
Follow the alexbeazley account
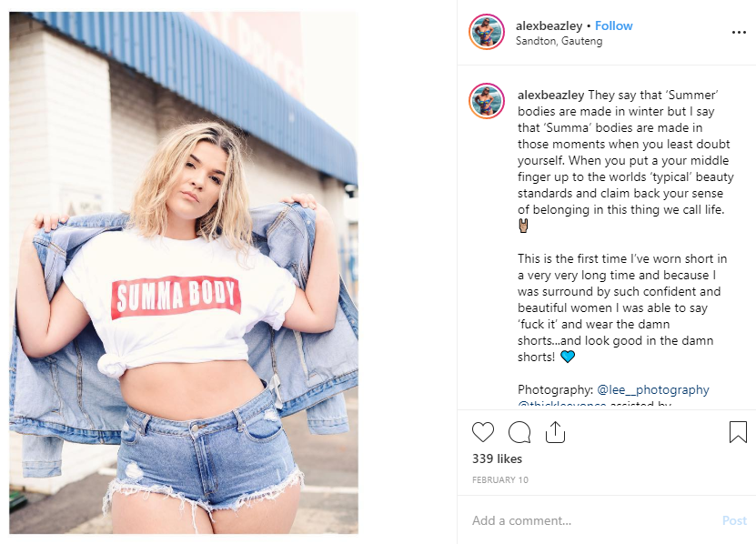point(613,25)
